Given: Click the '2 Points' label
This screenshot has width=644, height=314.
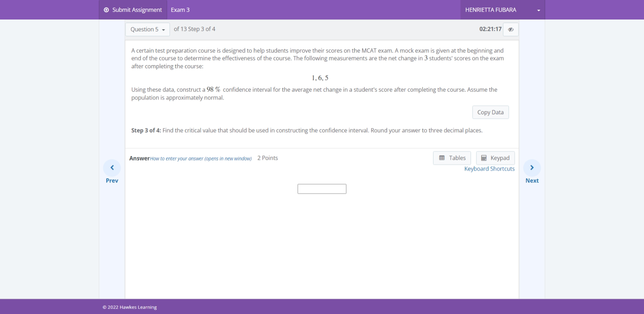Looking at the screenshot, I should (x=267, y=158).
